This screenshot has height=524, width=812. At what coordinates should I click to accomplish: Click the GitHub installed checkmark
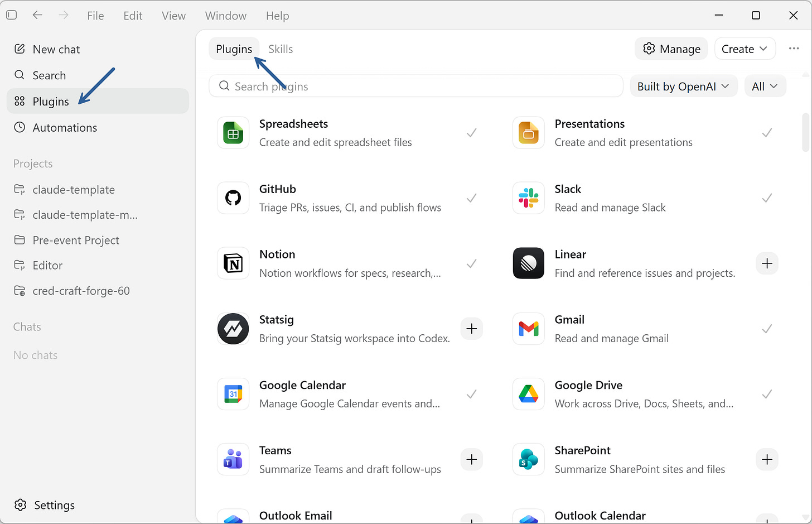pos(471,198)
